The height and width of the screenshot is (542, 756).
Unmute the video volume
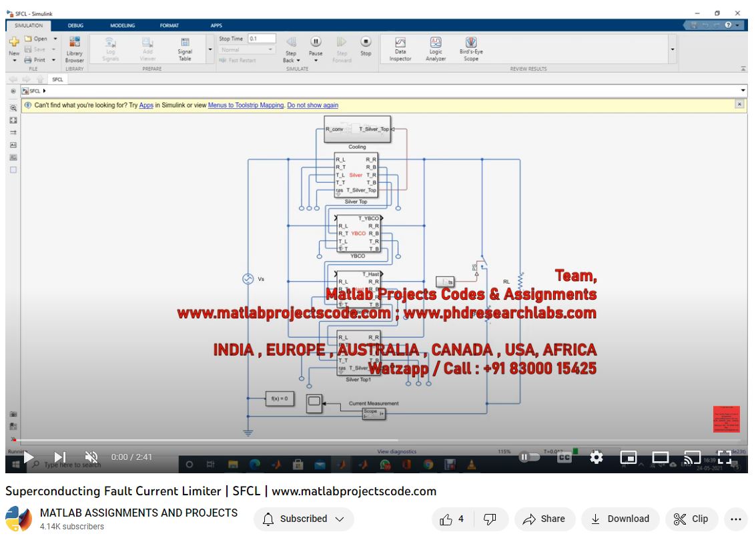[x=92, y=457]
